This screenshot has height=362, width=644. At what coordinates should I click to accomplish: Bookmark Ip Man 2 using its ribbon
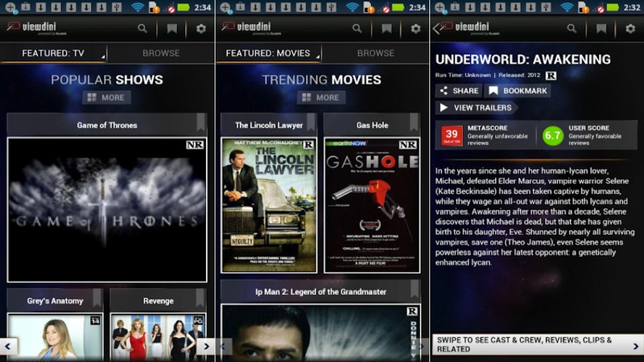pyautogui.click(x=415, y=289)
